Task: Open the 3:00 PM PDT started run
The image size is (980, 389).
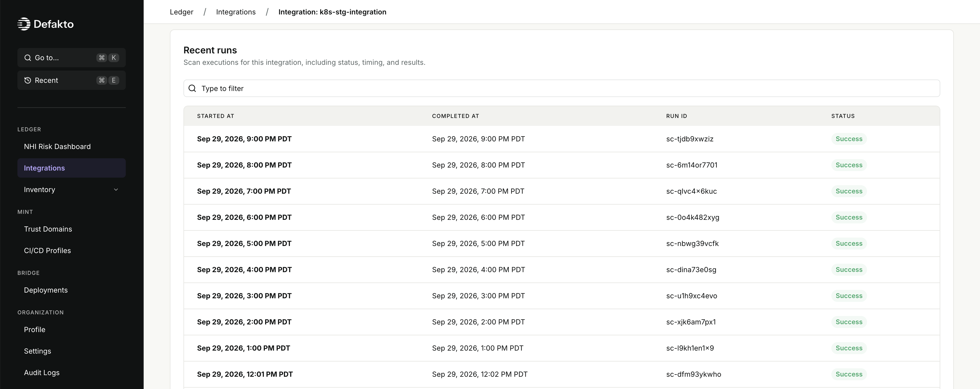Action: [244, 296]
